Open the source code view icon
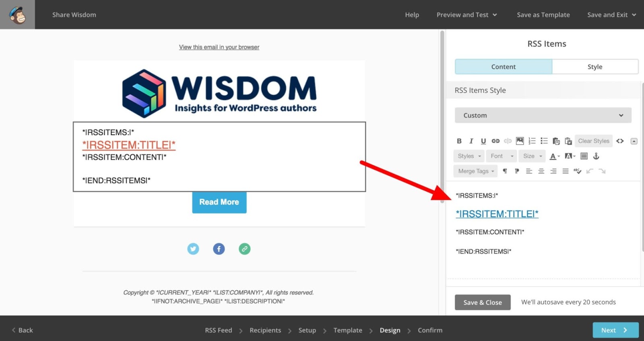 (620, 141)
